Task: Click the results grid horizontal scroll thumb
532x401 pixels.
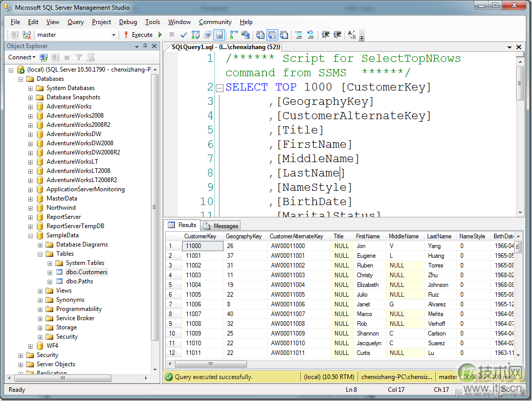Action: pos(211,364)
